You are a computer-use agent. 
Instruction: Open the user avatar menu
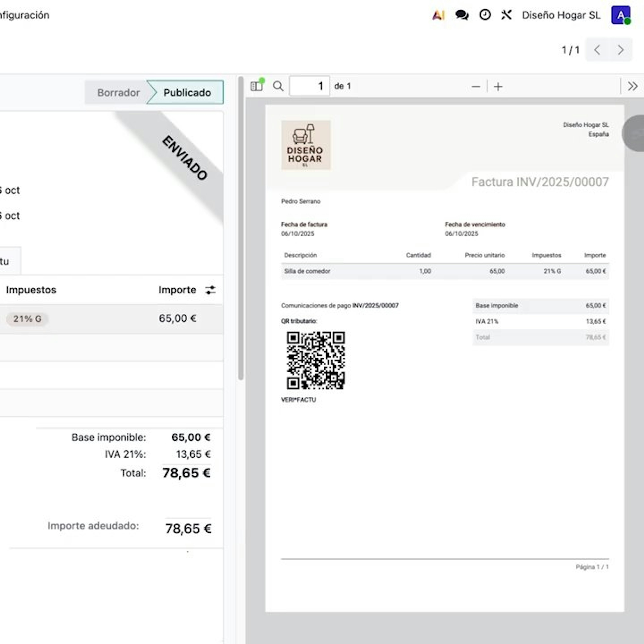click(x=621, y=15)
